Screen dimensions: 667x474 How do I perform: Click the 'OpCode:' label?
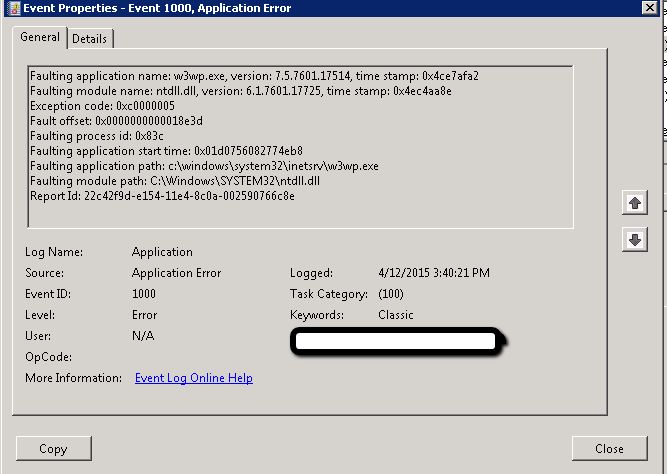coord(48,357)
